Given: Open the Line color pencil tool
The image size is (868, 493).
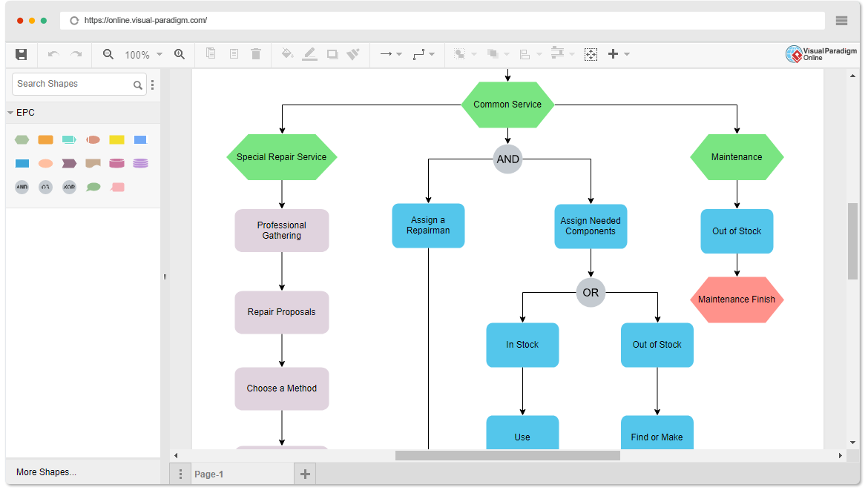Looking at the screenshot, I should tap(310, 53).
